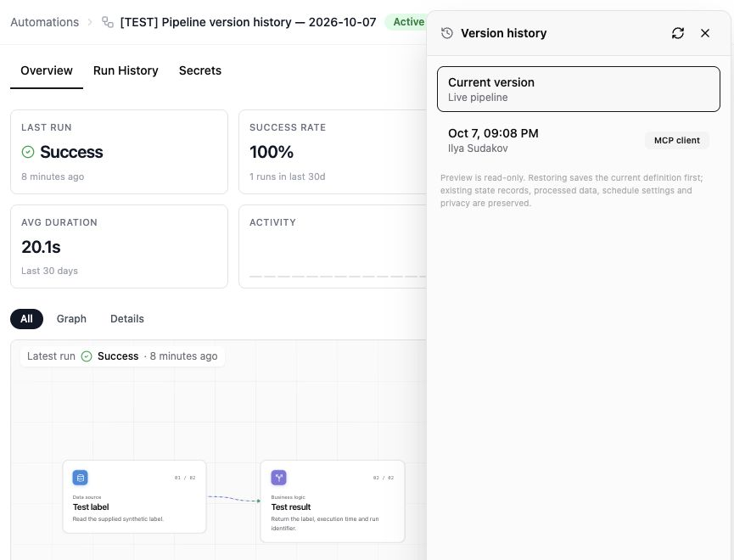Click the '01 / 02' step counter
Image resolution: width=734 pixels, height=560 pixels.
(185, 478)
